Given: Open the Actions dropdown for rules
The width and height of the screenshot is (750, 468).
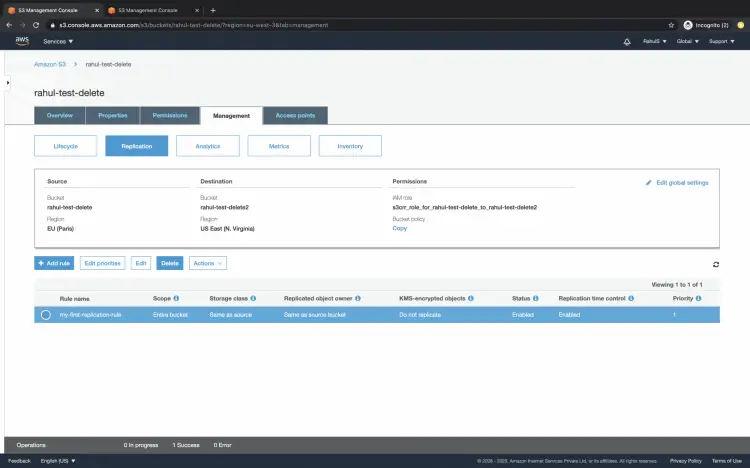Looking at the screenshot, I should click(x=208, y=263).
